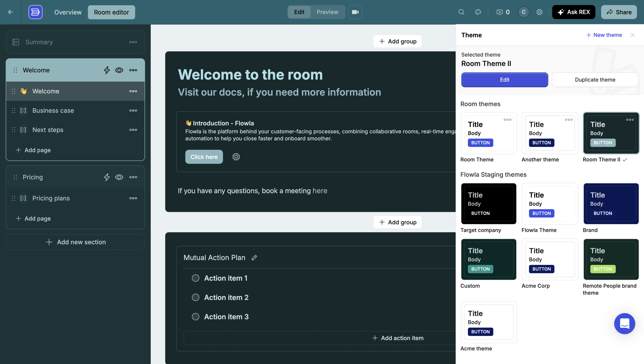Open the Pricing plans page

click(75, 198)
